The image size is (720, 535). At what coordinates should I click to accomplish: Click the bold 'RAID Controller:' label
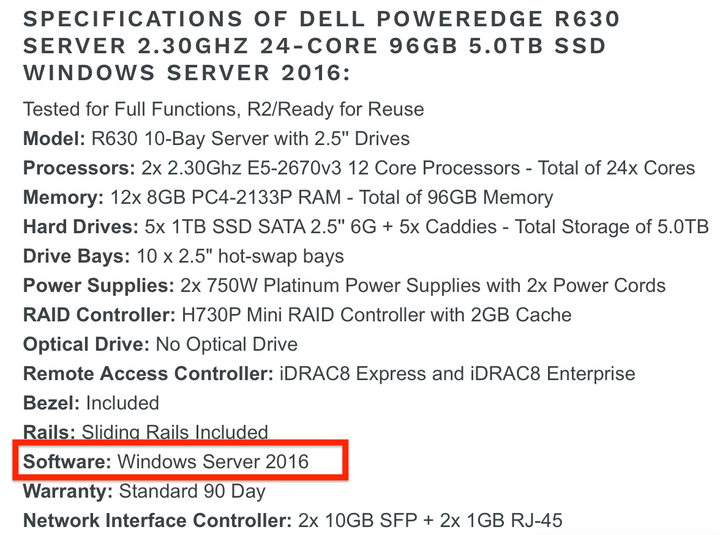(98, 315)
